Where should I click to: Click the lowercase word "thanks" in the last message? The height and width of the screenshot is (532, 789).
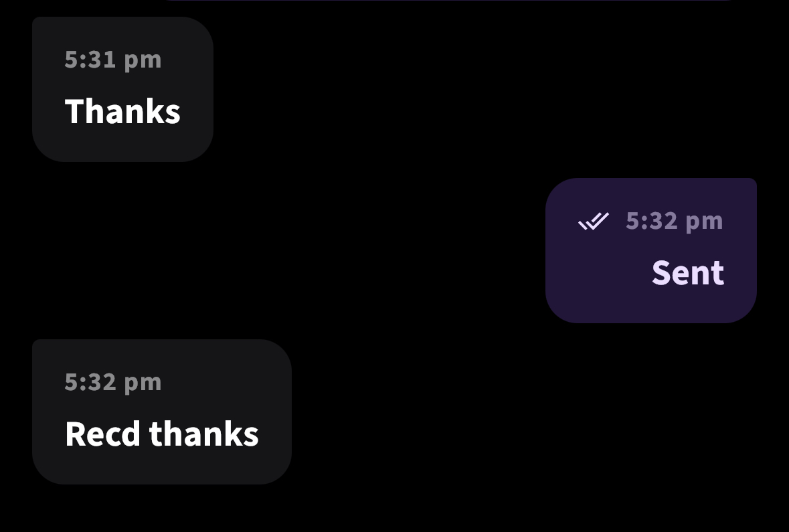click(x=203, y=434)
